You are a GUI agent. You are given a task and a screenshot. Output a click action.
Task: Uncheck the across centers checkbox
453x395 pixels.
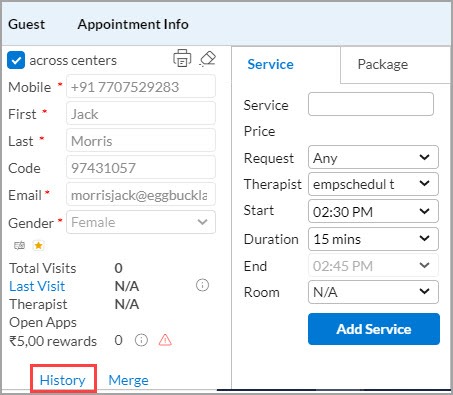tap(16, 61)
